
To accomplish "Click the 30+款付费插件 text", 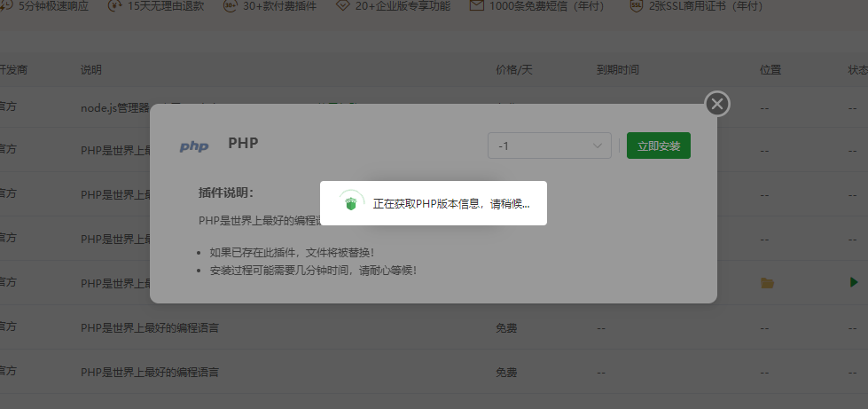I will pyautogui.click(x=279, y=6).
